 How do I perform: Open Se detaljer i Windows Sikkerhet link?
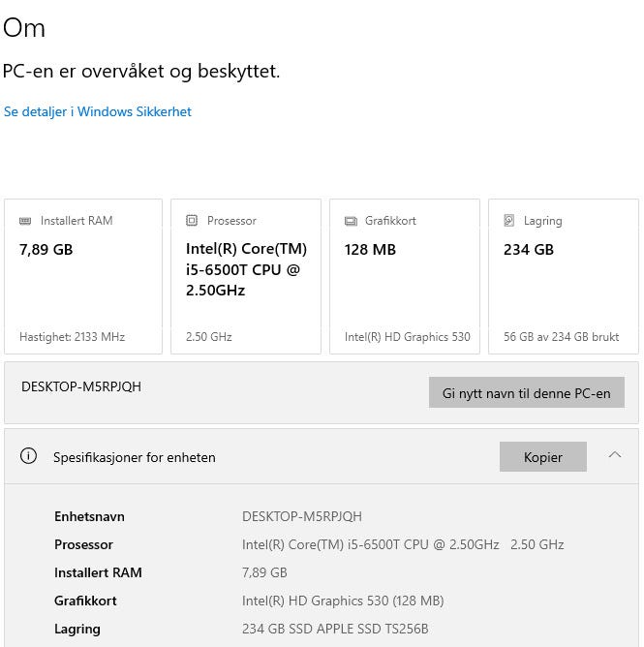(x=98, y=111)
